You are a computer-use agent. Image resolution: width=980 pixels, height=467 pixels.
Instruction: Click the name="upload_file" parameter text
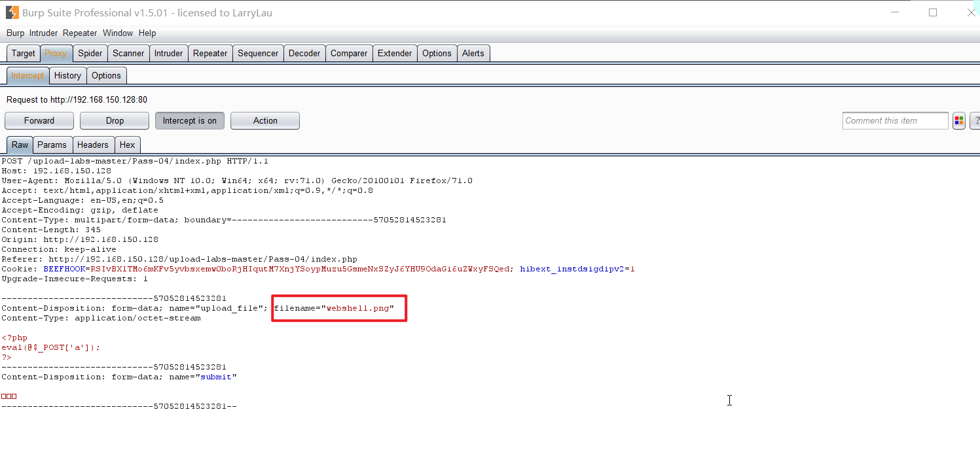click(x=216, y=308)
